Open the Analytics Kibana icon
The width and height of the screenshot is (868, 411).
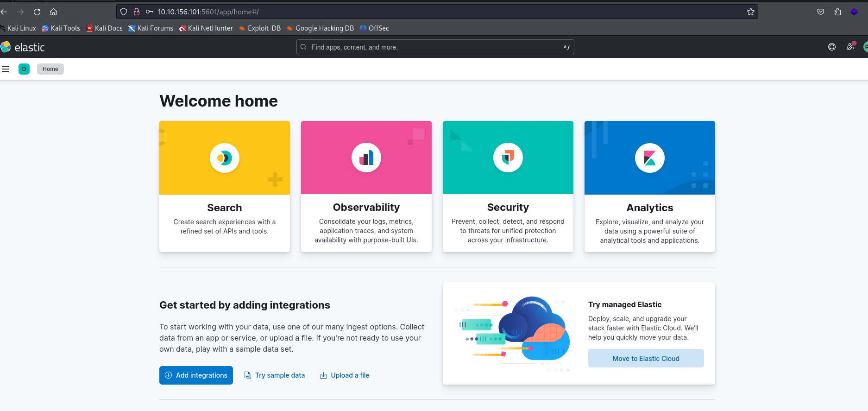(650, 158)
